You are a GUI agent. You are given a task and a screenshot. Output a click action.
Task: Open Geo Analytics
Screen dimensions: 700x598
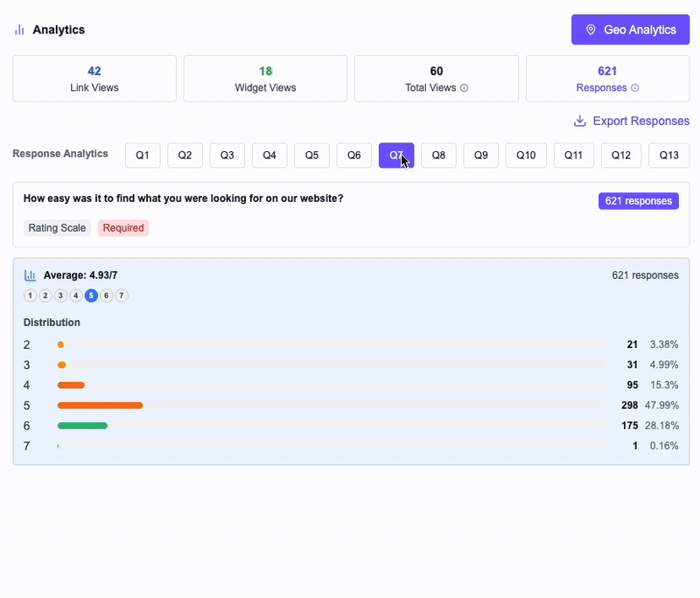coord(630,30)
